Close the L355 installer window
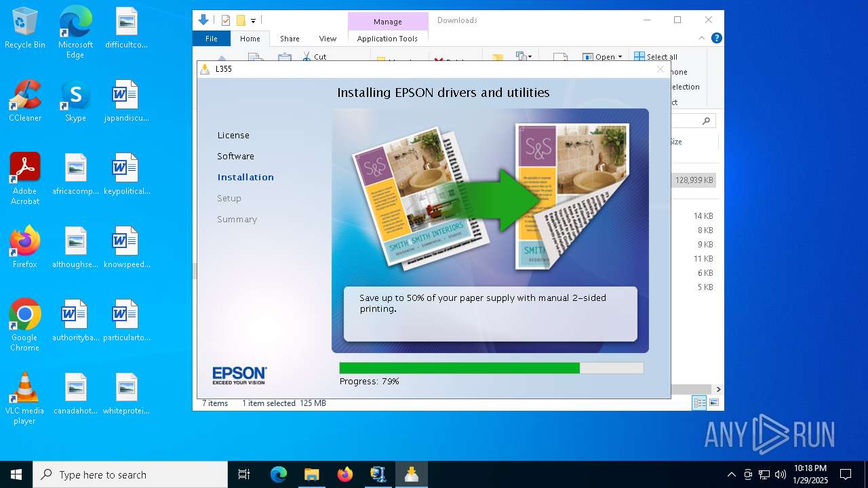868x488 pixels. 660,69
